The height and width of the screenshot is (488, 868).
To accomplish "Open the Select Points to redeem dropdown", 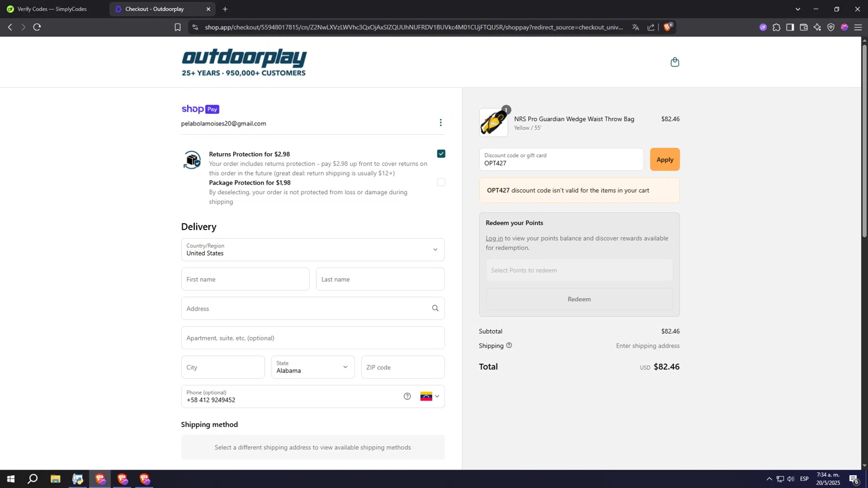I will click(579, 270).
